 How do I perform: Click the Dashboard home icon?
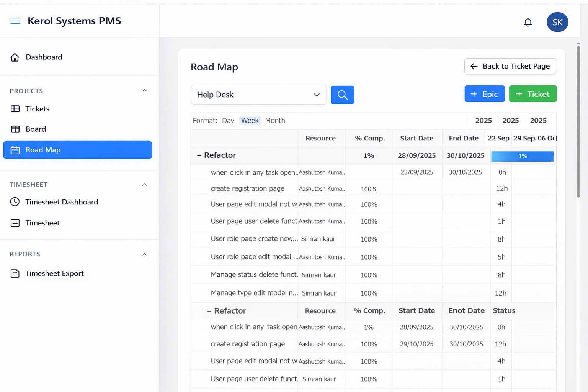(15, 57)
